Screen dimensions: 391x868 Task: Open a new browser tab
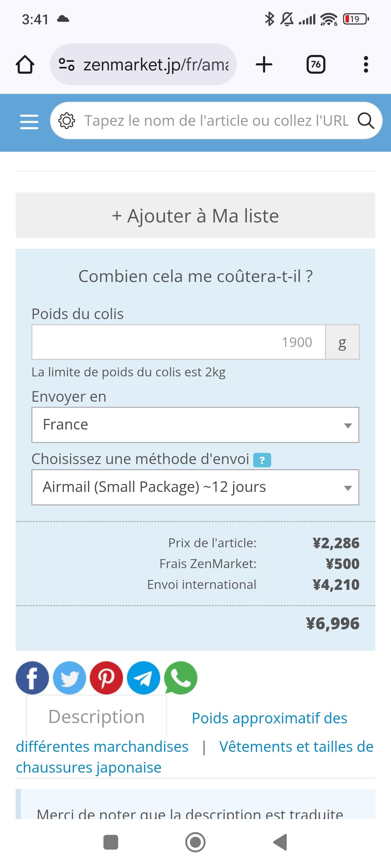click(264, 64)
